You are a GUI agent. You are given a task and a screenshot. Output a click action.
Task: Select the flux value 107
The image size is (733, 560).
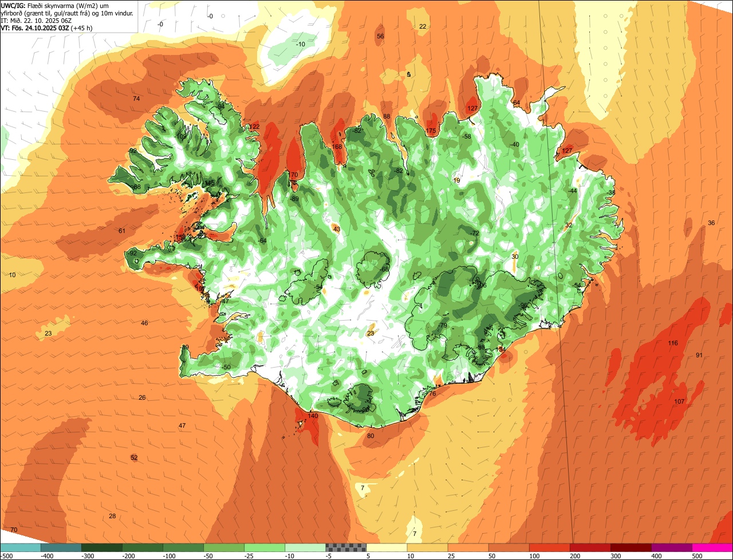(x=679, y=401)
